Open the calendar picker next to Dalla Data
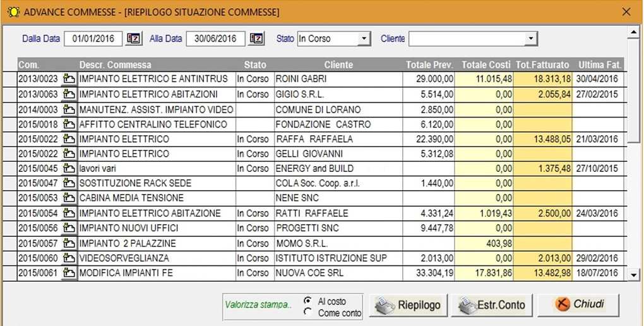 134,39
